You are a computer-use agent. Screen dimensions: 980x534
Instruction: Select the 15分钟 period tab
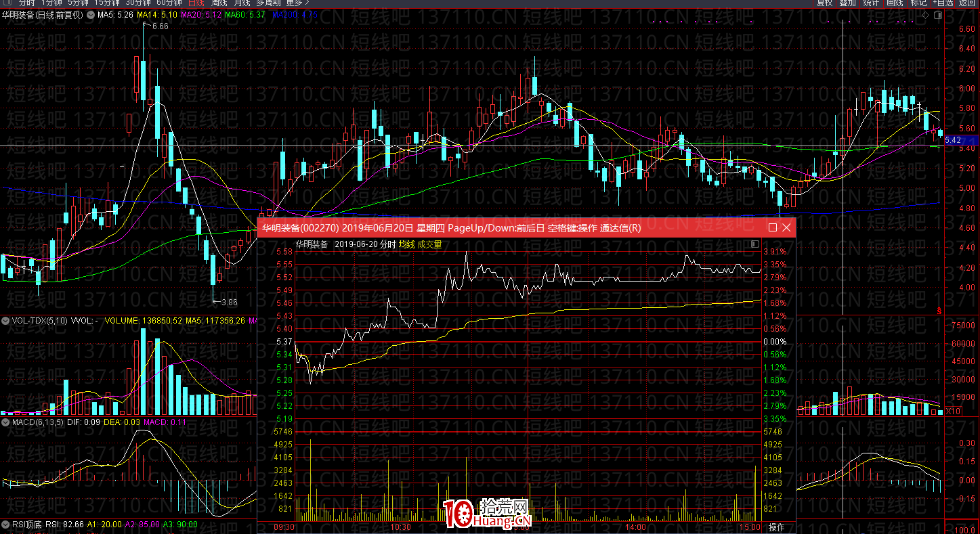tap(106, 3)
